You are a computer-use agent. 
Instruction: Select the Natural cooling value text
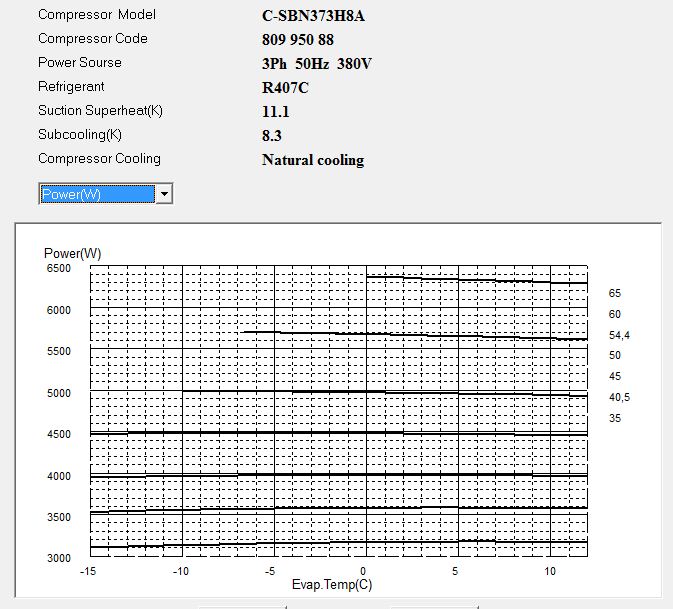[x=313, y=160]
